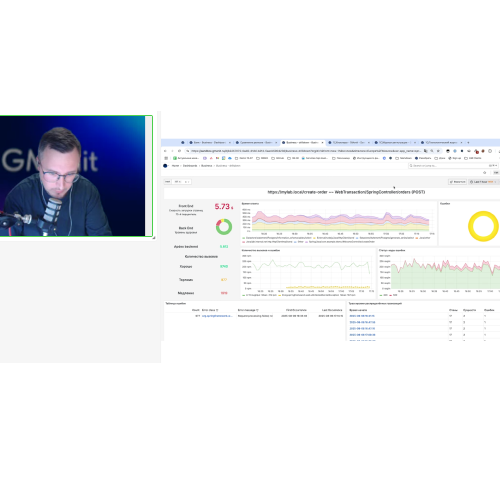500x500 pixels.
Task: Bookmark the page with the star icon
Action: [x=439, y=151]
